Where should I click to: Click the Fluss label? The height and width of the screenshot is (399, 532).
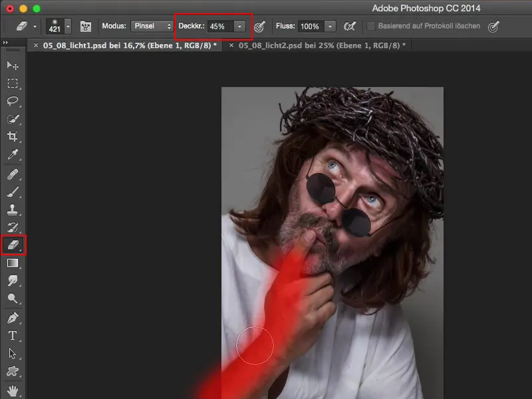[285, 26]
